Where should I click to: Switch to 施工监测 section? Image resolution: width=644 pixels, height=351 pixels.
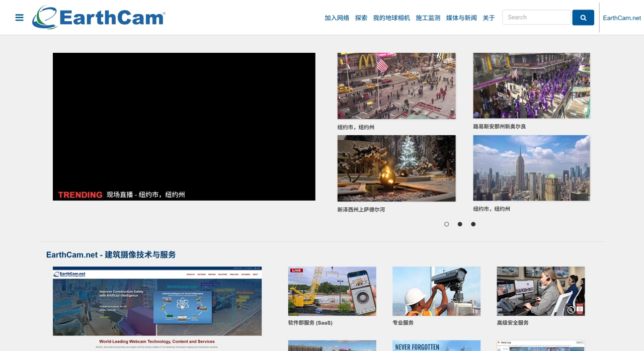click(x=428, y=18)
